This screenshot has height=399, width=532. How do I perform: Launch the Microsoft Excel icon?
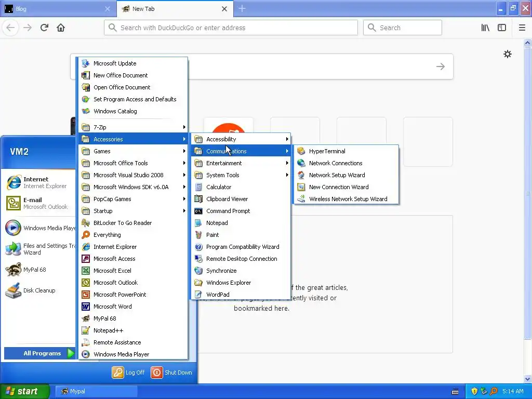tap(86, 271)
